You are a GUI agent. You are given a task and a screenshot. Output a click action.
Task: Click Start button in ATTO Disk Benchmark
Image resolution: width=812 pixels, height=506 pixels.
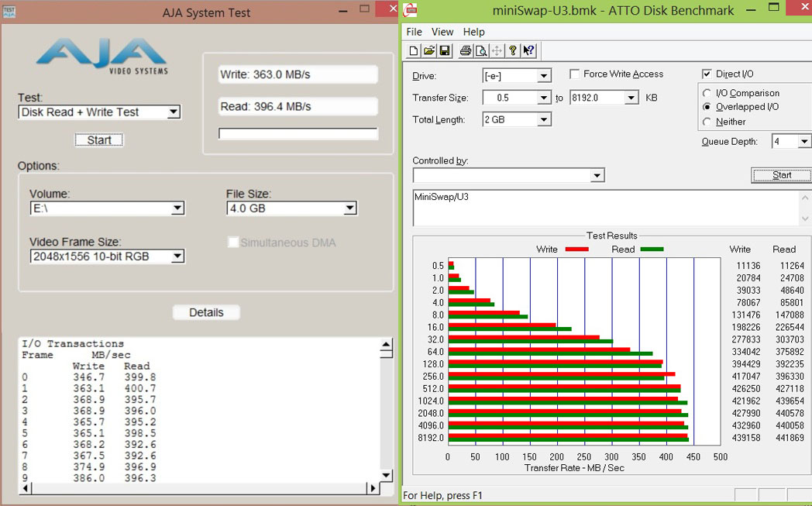pos(782,175)
